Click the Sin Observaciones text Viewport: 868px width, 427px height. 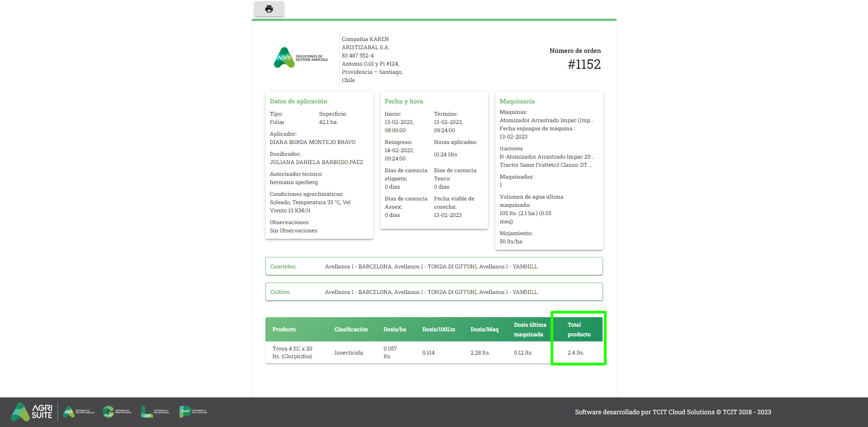[x=293, y=231]
